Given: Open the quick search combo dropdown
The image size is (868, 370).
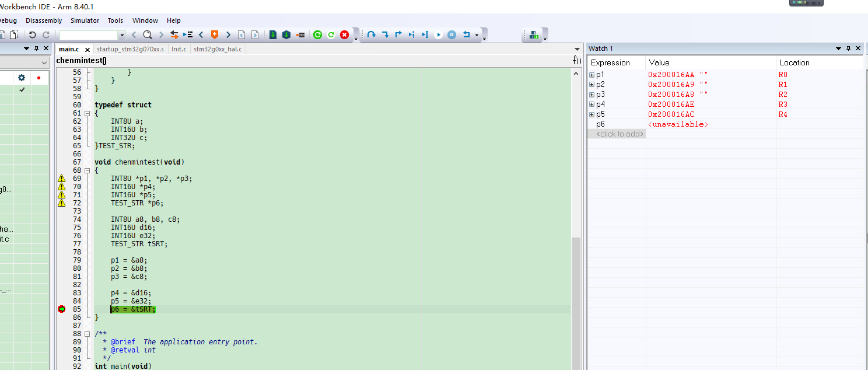Looking at the screenshot, I should [121, 35].
